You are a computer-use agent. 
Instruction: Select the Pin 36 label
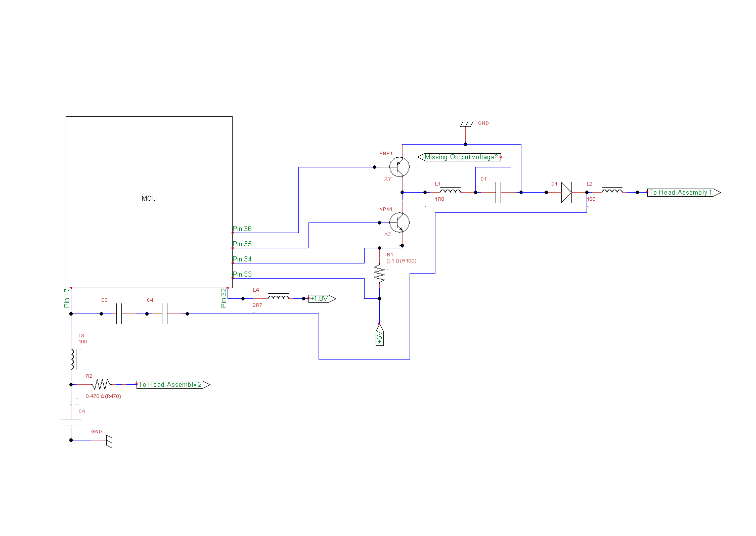pos(242,229)
